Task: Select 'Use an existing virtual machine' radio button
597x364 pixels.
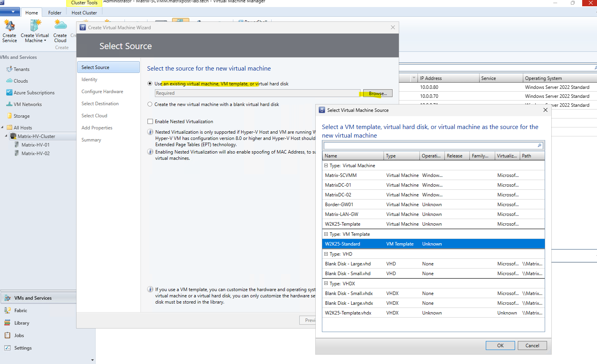Action: [x=150, y=84]
